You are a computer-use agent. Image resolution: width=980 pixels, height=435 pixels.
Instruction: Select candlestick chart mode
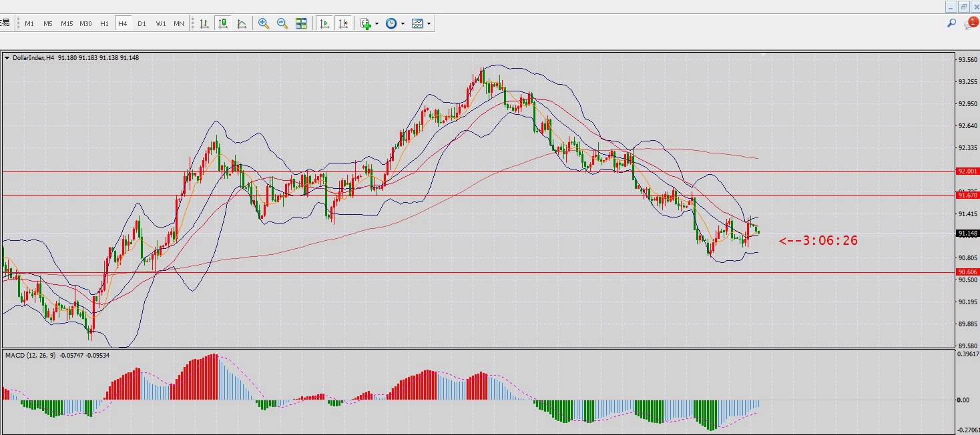click(223, 23)
